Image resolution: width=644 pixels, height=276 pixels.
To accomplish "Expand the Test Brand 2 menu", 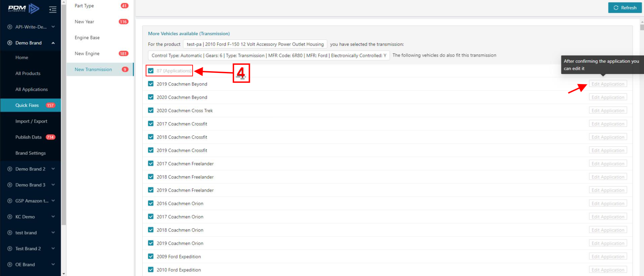I will point(53,249).
